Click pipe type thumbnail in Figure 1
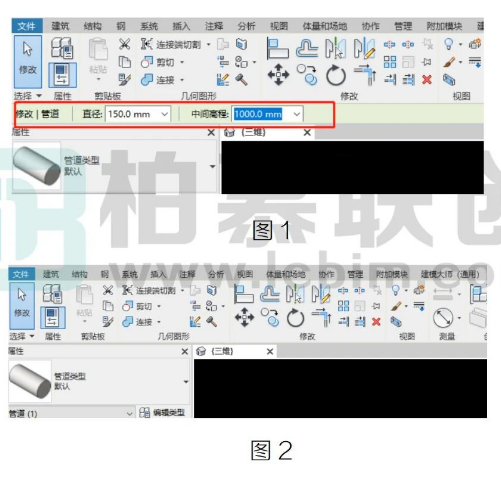 37,166
